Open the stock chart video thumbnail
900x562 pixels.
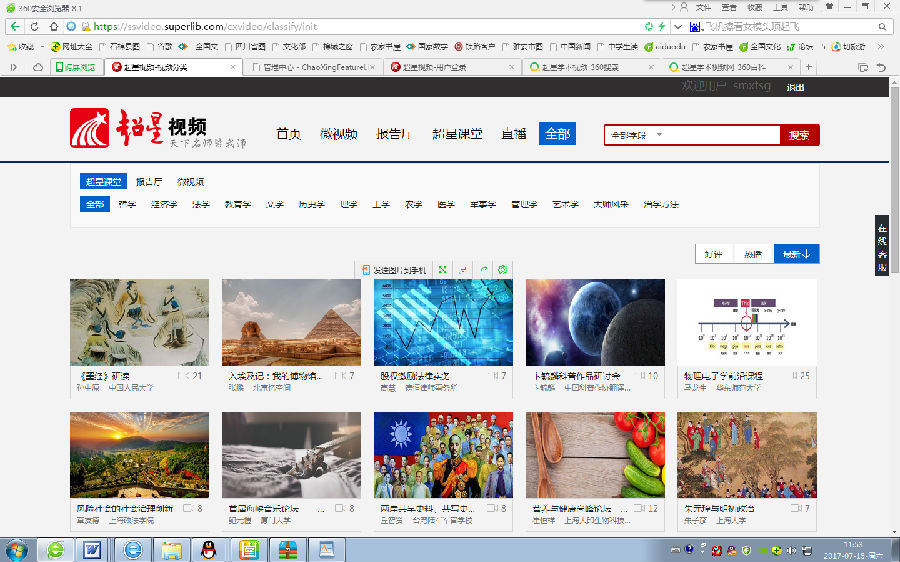(x=443, y=323)
